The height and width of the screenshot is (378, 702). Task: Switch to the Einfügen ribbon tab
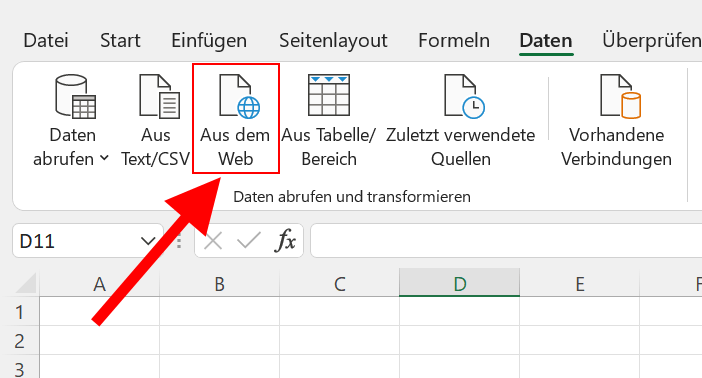(x=209, y=41)
